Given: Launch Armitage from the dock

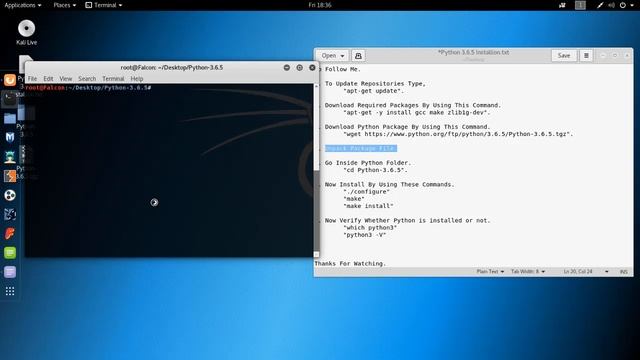Looking at the screenshot, I should tap(10, 157).
